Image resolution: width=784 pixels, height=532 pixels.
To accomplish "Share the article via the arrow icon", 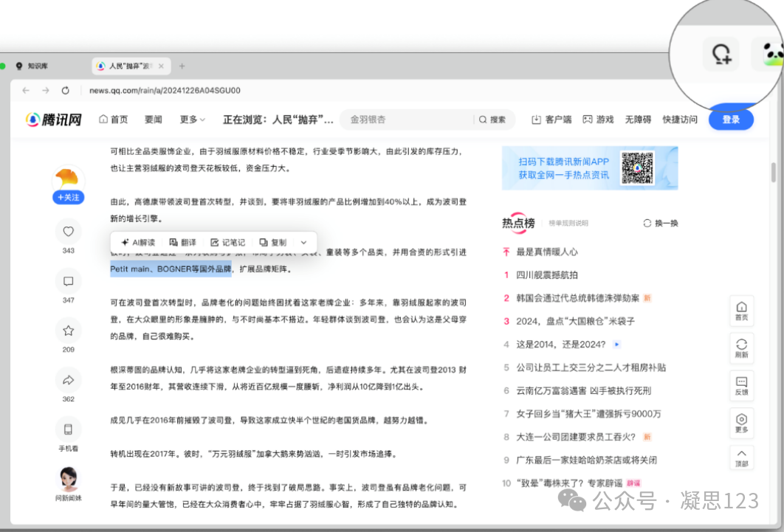I will [68, 379].
